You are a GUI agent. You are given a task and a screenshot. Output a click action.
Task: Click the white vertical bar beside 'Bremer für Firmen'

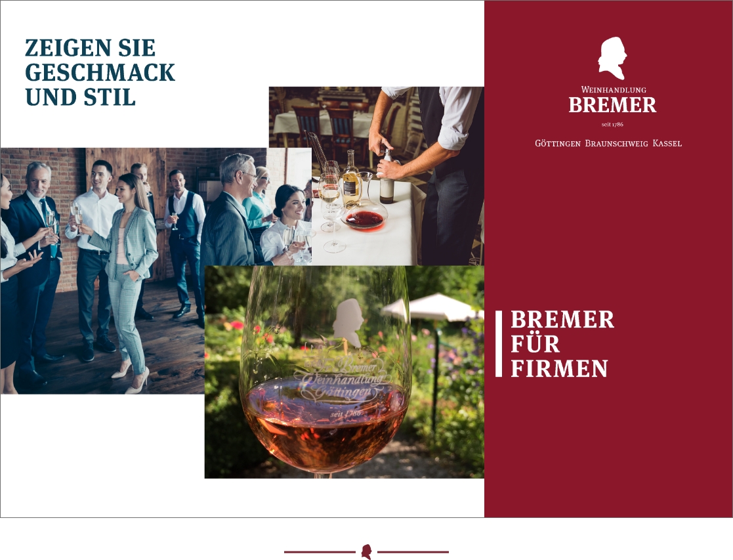pos(499,344)
